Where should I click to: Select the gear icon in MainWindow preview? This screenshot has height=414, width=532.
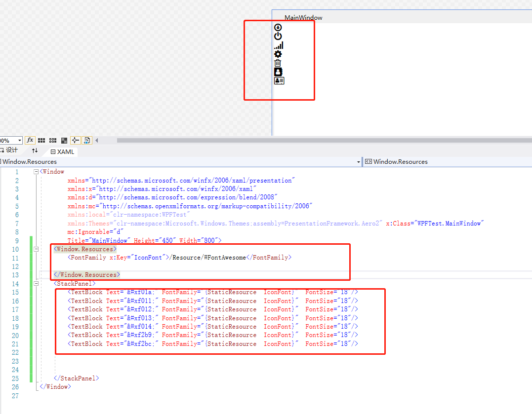coord(278,54)
